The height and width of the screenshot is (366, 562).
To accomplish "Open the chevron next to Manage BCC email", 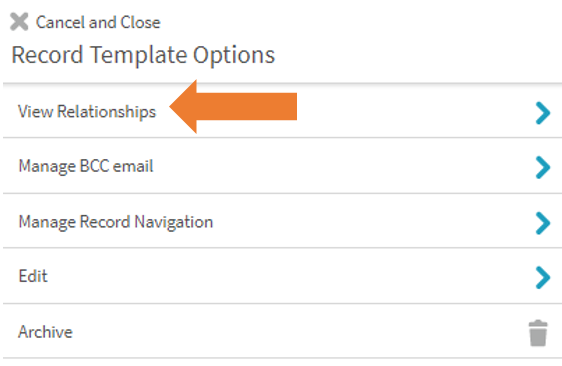I will coord(543,167).
